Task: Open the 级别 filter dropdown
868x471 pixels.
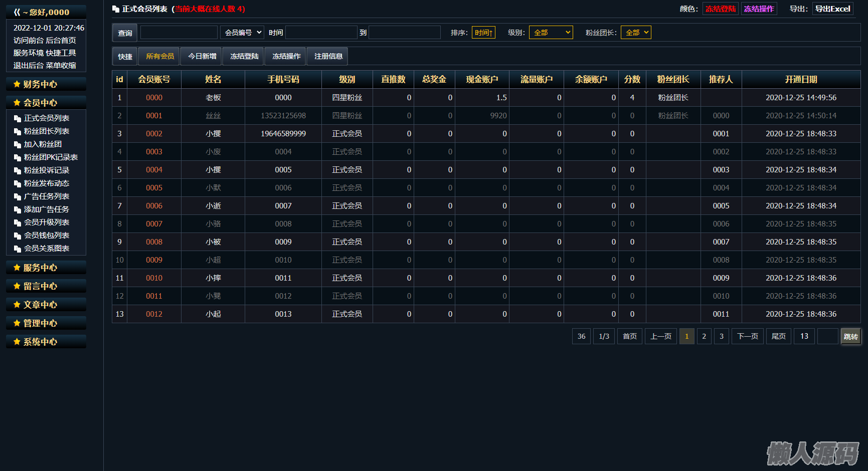Action: pos(551,33)
